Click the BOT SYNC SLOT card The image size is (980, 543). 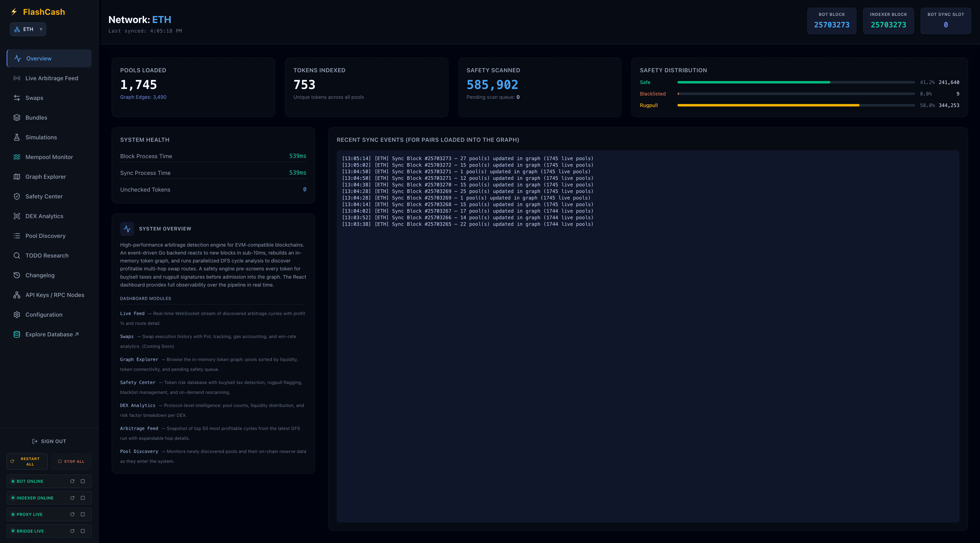coord(946,21)
